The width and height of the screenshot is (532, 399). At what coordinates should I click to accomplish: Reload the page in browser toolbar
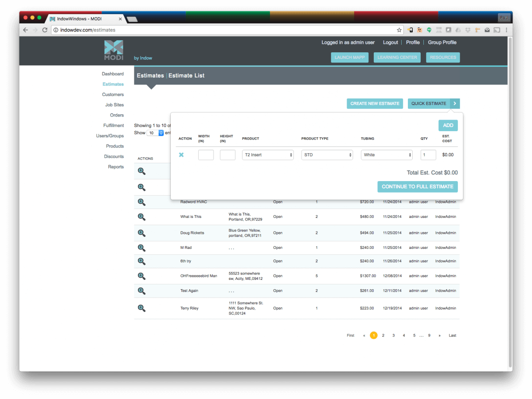click(45, 30)
